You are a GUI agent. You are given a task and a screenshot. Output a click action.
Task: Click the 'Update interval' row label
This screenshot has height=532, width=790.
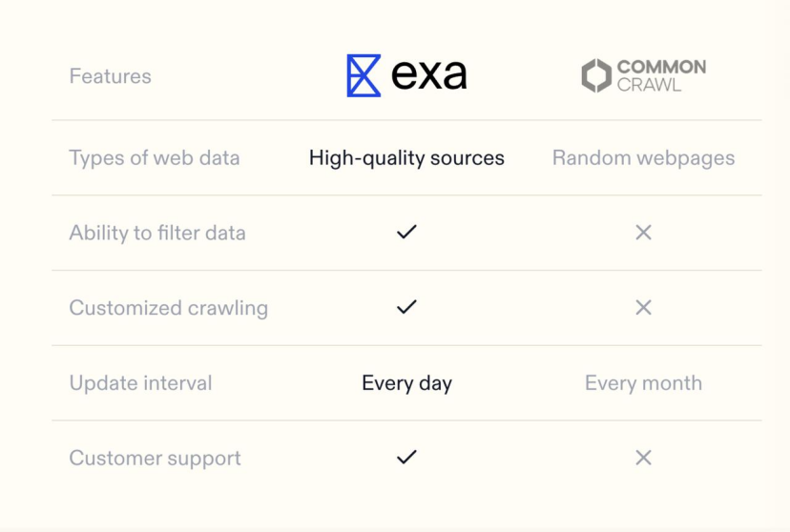(x=140, y=383)
